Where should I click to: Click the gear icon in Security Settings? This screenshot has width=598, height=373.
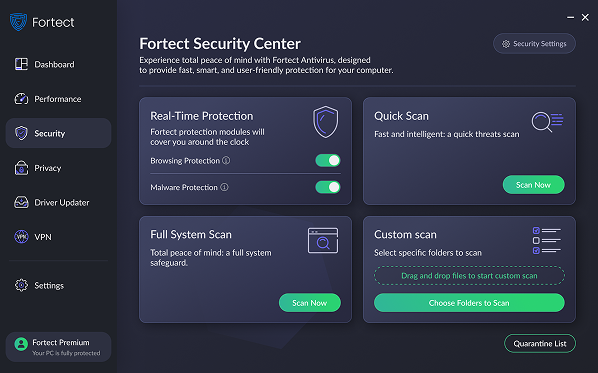click(506, 44)
